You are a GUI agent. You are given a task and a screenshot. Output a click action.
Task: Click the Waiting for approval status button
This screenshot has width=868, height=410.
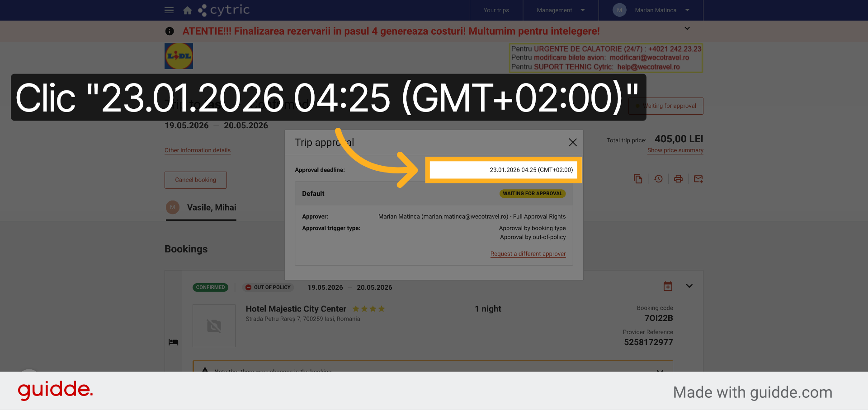pos(665,106)
